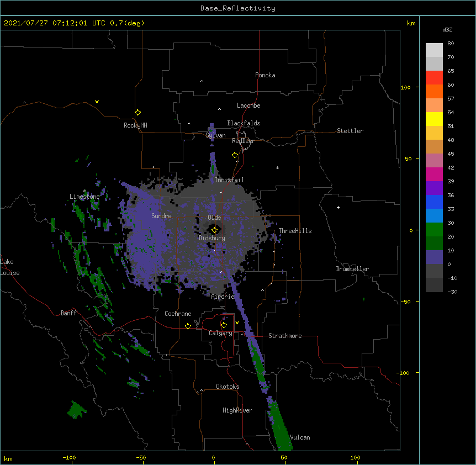Click the yellow diamond marker above Calgary label
The width and height of the screenshot is (476, 465).
224,325
